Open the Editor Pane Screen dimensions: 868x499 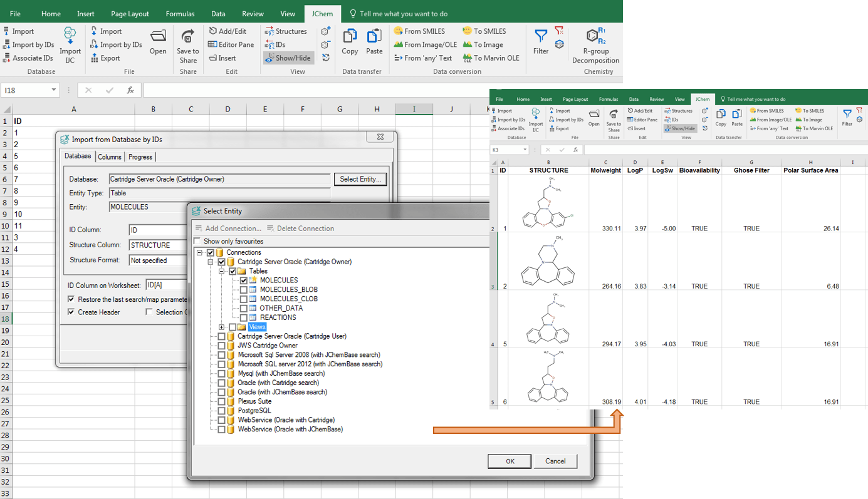pyautogui.click(x=231, y=44)
